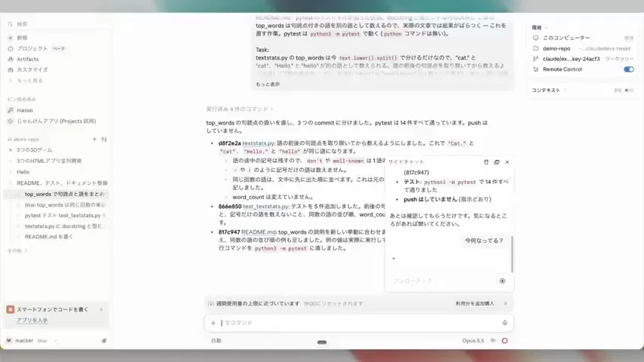This screenshot has height=362, width=644.
Task: Click the sort icon next to demo-repo
Action: (104, 140)
